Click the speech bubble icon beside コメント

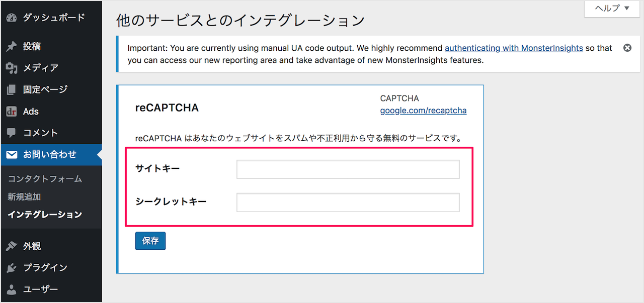12,133
